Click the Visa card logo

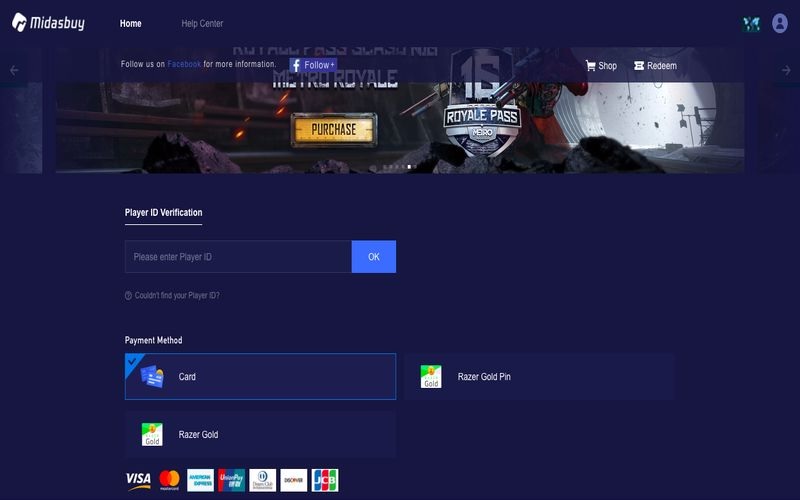(x=138, y=480)
